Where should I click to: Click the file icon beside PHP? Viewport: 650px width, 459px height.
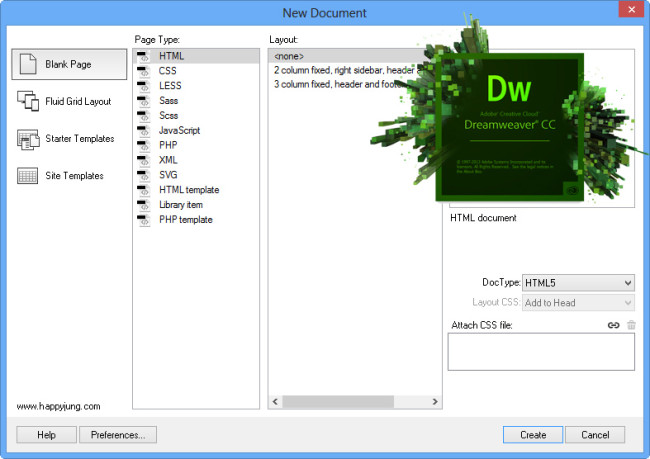point(144,146)
